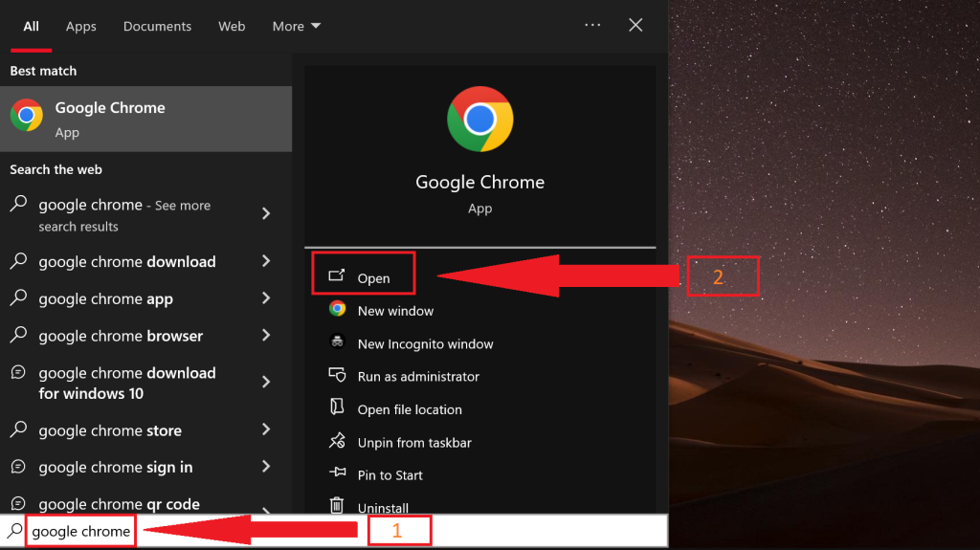Click the magnifier icon beside google chrome browser
The image size is (980, 550).
coord(19,335)
